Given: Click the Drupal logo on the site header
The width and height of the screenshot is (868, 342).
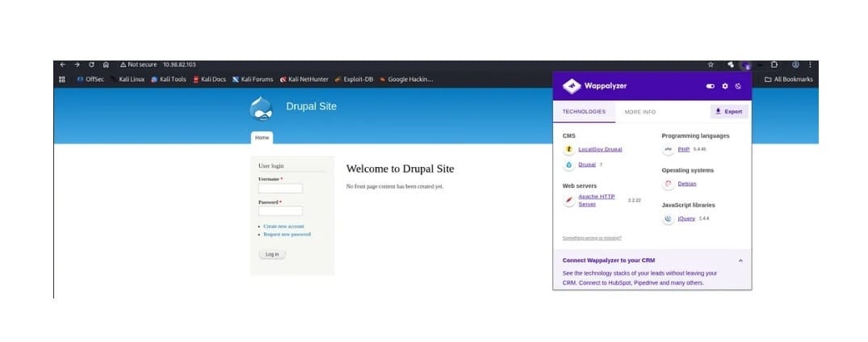Looking at the screenshot, I should [261, 108].
